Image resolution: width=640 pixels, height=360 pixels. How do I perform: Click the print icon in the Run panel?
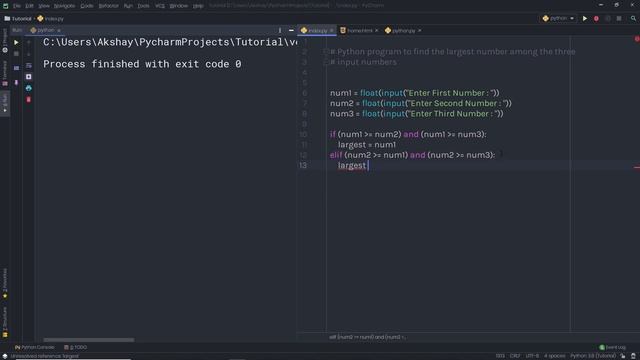click(29, 88)
